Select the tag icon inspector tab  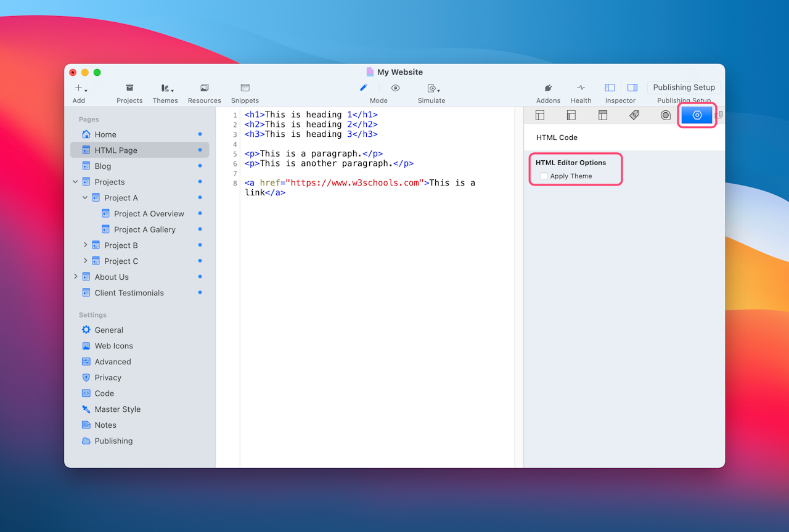[x=634, y=115]
